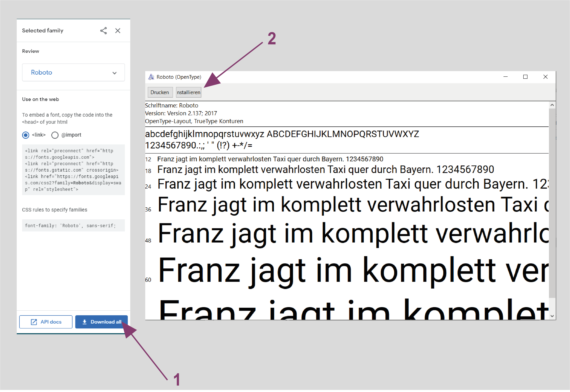Viewport: 570px width, 392px height.
Task: Open the Roboto family dropdown
Action: 73,72
